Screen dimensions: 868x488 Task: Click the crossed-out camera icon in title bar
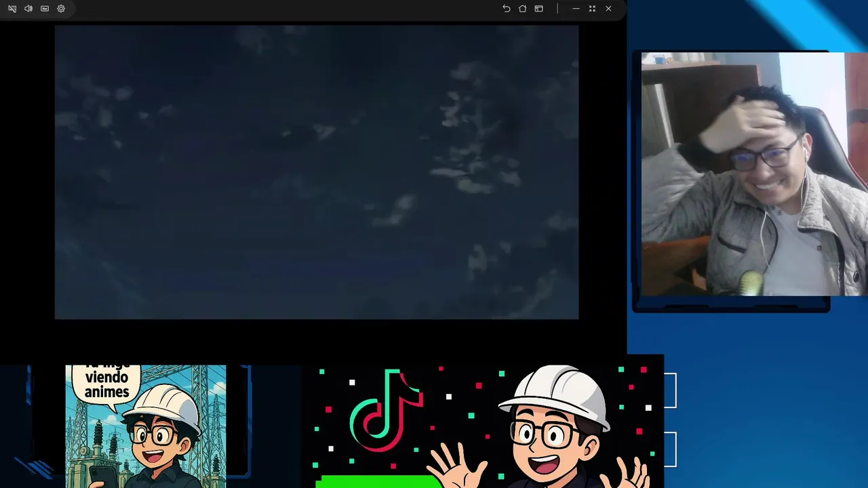pyautogui.click(x=12, y=9)
